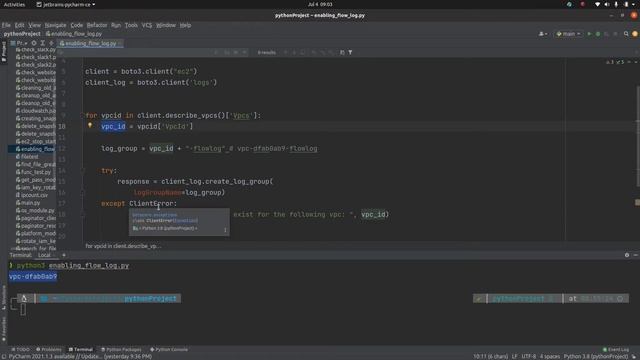Click the for vpcid breadcrumb under editor

123,246
